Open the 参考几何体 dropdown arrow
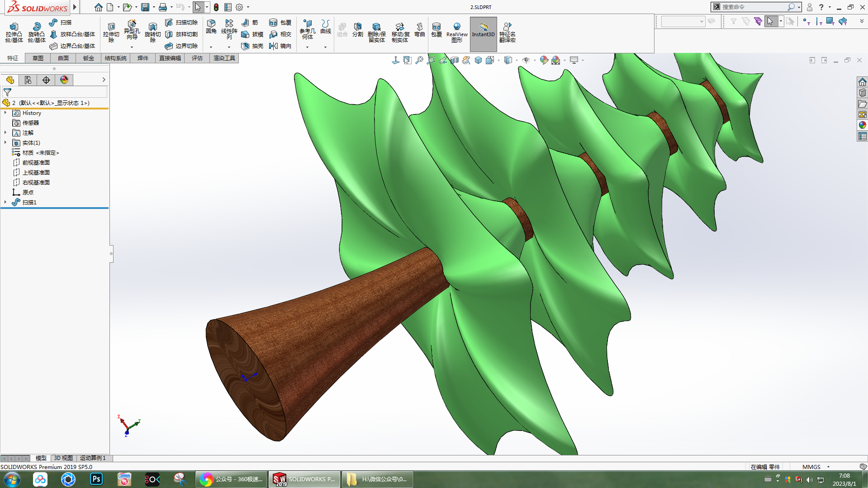 click(307, 47)
